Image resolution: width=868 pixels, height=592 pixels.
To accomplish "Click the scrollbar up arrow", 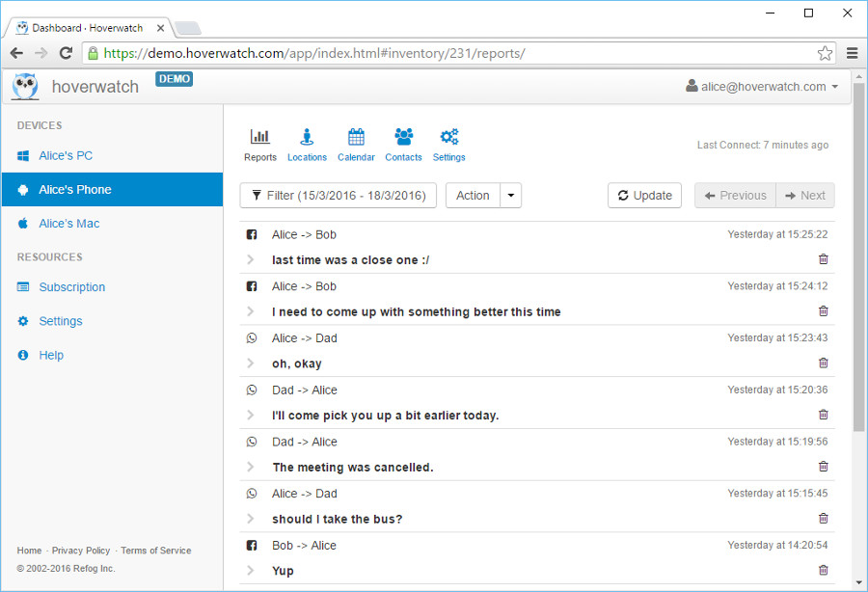I will 858,76.
